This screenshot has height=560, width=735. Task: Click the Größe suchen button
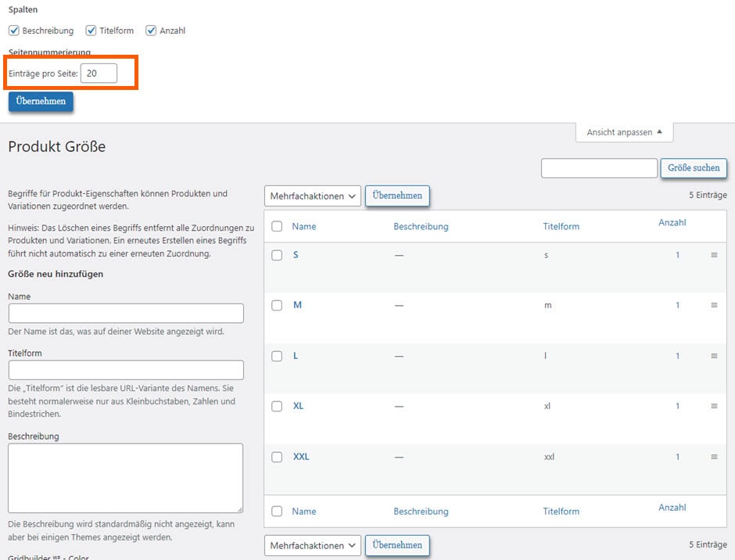(694, 168)
